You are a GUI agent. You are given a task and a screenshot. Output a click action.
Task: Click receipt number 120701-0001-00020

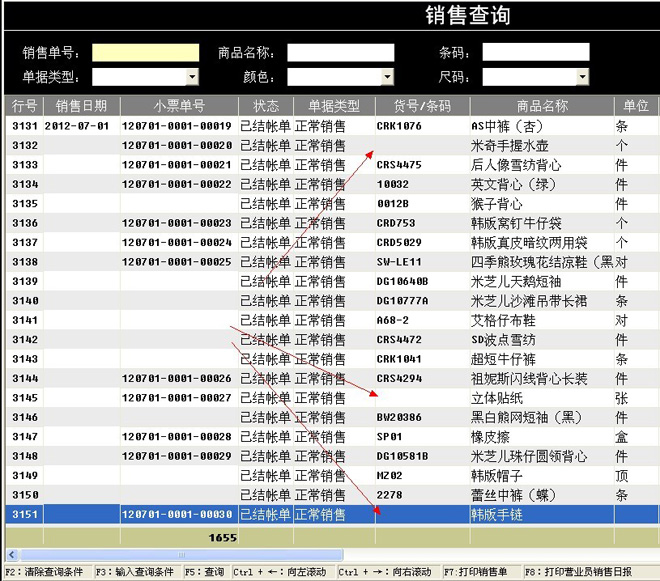click(177, 145)
